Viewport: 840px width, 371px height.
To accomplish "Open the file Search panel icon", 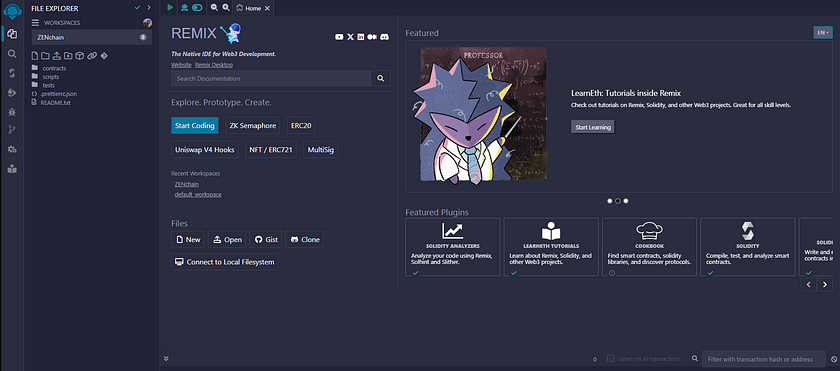I will (x=12, y=54).
